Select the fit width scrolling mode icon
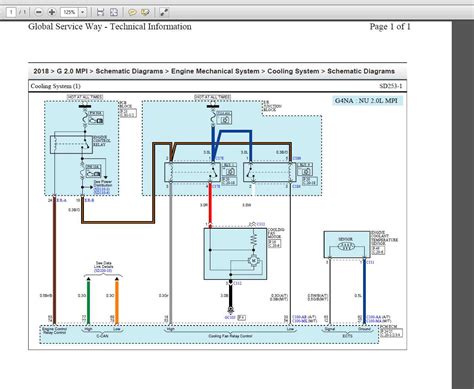Image resolution: width=474 pixels, height=389 pixels. point(100,12)
